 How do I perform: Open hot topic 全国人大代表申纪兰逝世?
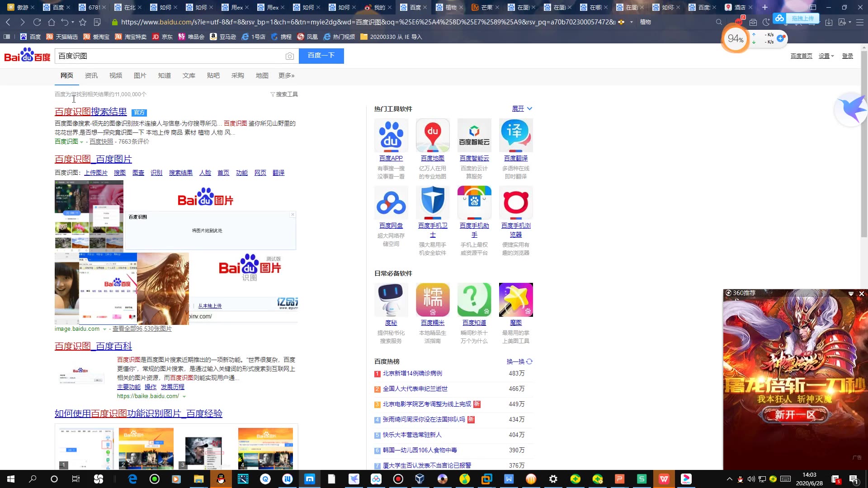[415, 389]
